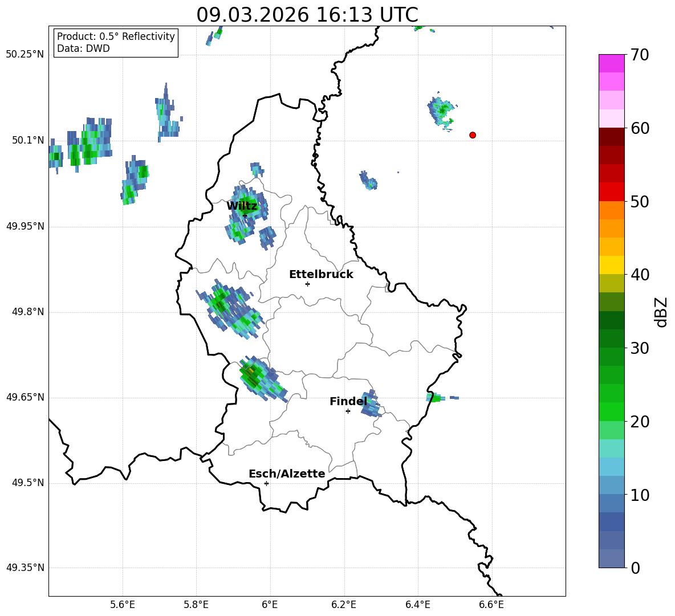Click the dBZ colorbar axis label
This screenshot has height=616, width=675.
[x=661, y=312]
